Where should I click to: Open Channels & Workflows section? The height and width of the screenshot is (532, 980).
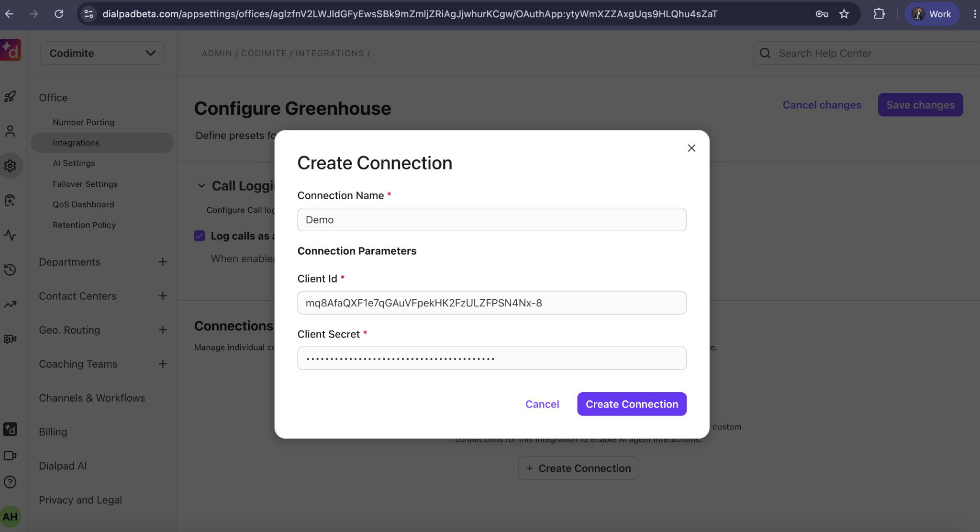click(x=92, y=398)
